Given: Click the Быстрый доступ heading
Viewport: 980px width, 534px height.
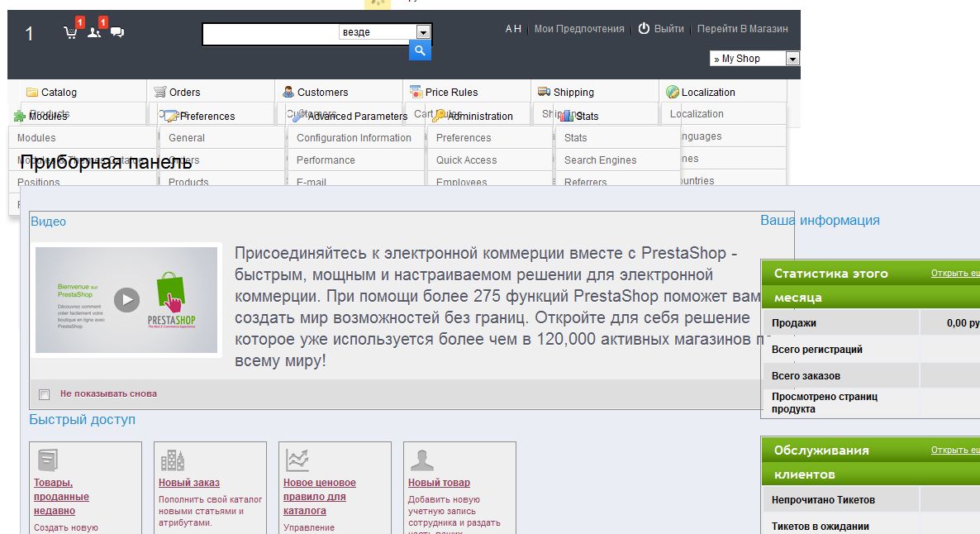Looking at the screenshot, I should point(83,420).
